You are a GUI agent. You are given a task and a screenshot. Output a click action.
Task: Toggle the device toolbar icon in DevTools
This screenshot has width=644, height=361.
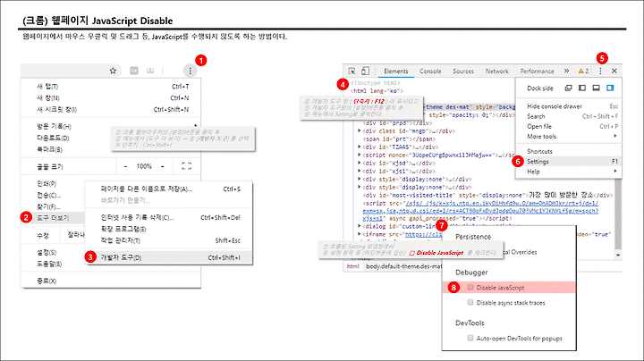click(365, 71)
